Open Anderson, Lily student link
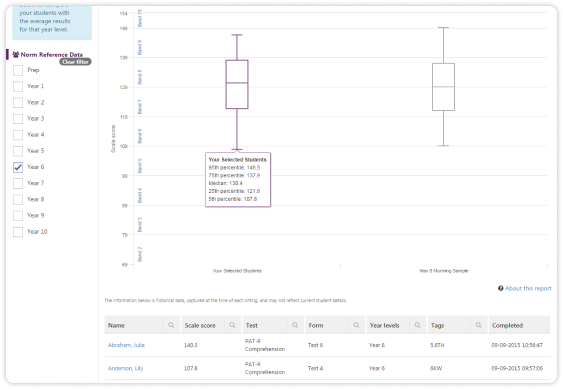563x389 pixels. coord(125,368)
